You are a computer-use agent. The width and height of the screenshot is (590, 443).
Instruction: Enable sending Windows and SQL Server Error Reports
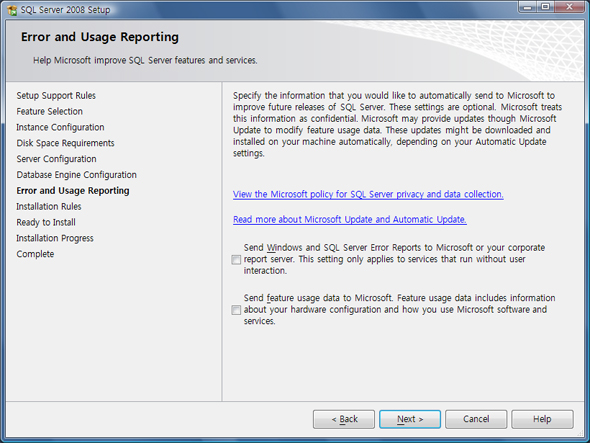[x=236, y=260]
